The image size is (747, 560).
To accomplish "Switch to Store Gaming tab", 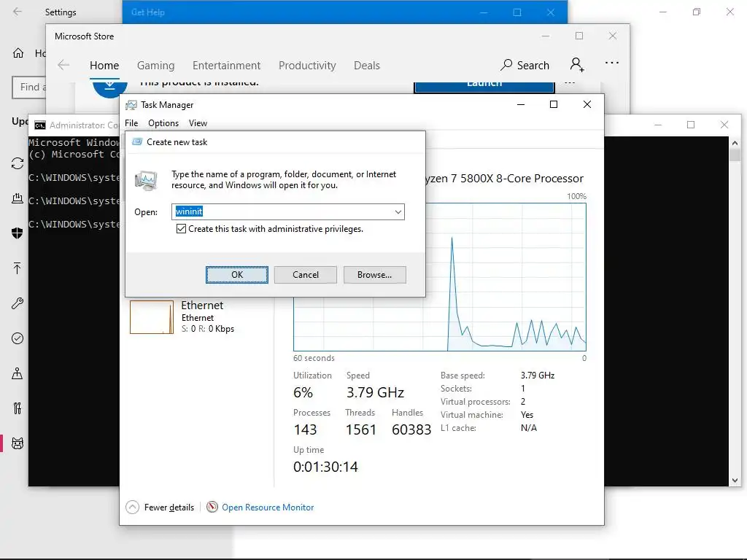I will (156, 65).
